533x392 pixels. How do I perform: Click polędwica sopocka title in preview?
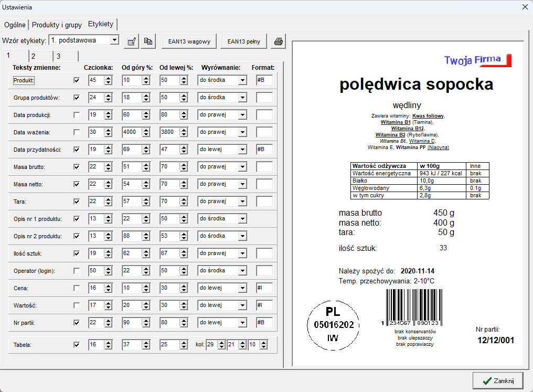click(417, 84)
